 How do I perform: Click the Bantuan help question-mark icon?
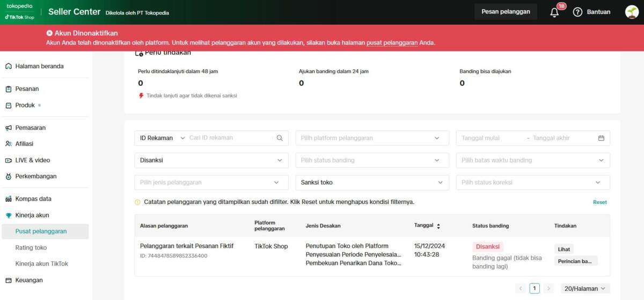pyautogui.click(x=577, y=12)
